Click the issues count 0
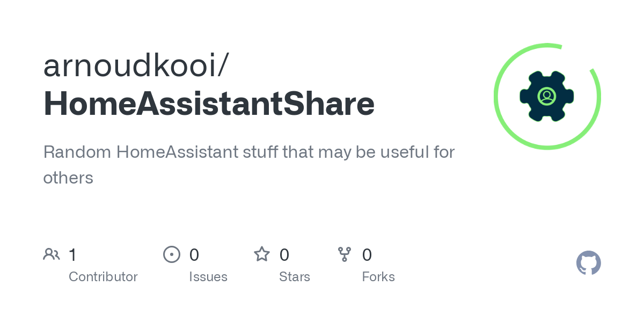Screen dimensions: 644x322 pyautogui.click(x=194, y=254)
